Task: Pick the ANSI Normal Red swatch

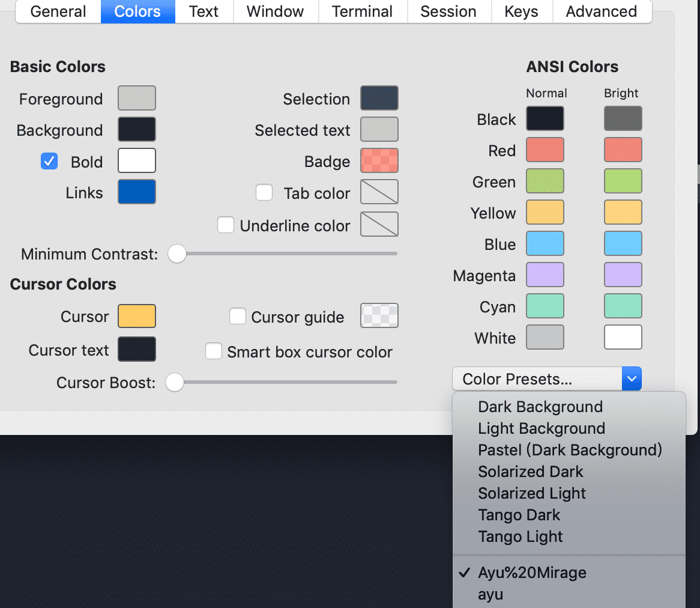Action: coord(545,150)
